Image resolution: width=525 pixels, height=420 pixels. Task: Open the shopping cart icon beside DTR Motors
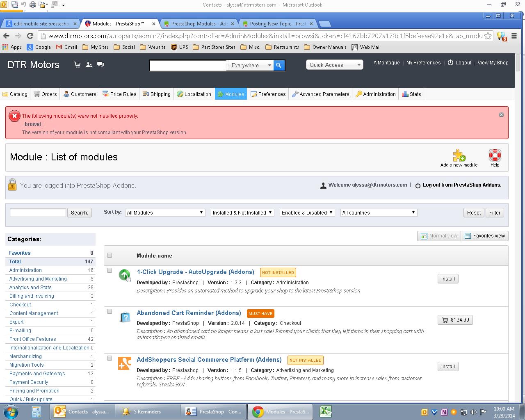(x=77, y=65)
